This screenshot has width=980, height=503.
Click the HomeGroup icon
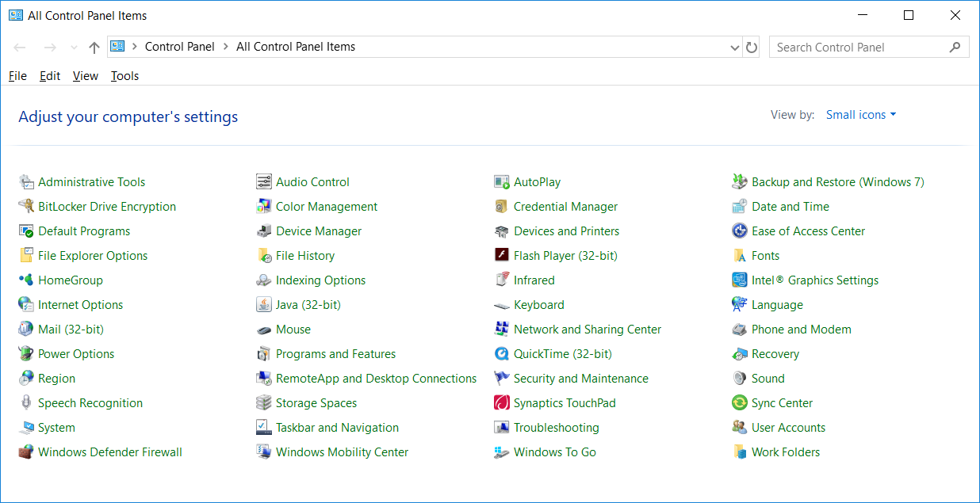pyautogui.click(x=26, y=280)
